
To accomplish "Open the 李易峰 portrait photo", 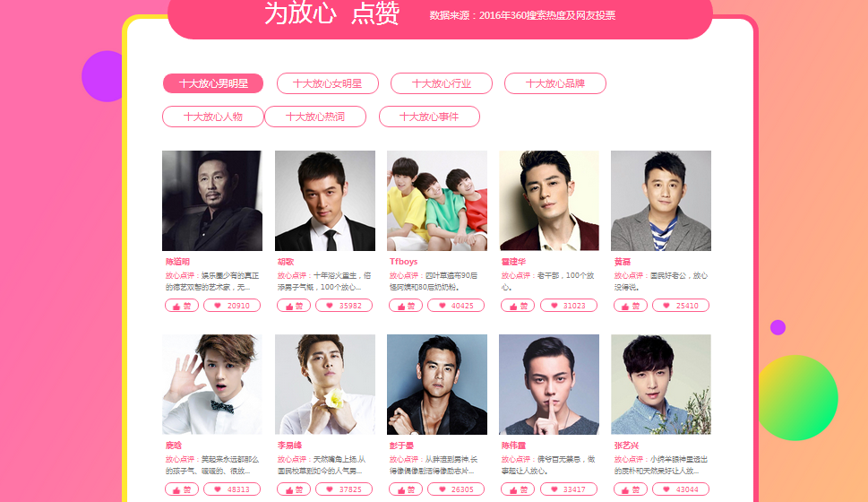I will pyautogui.click(x=325, y=385).
